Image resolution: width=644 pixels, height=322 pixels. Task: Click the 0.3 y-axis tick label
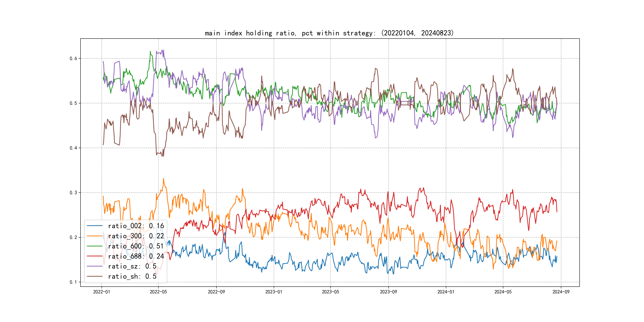(73, 193)
